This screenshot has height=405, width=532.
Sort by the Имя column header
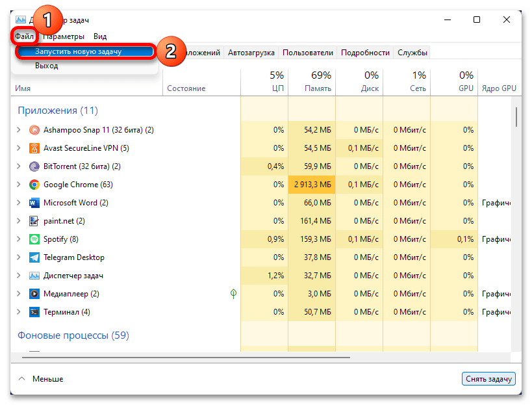pos(23,88)
